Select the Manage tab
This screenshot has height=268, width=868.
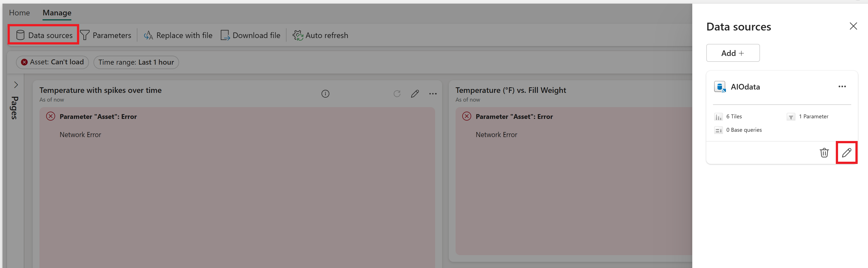56,13
